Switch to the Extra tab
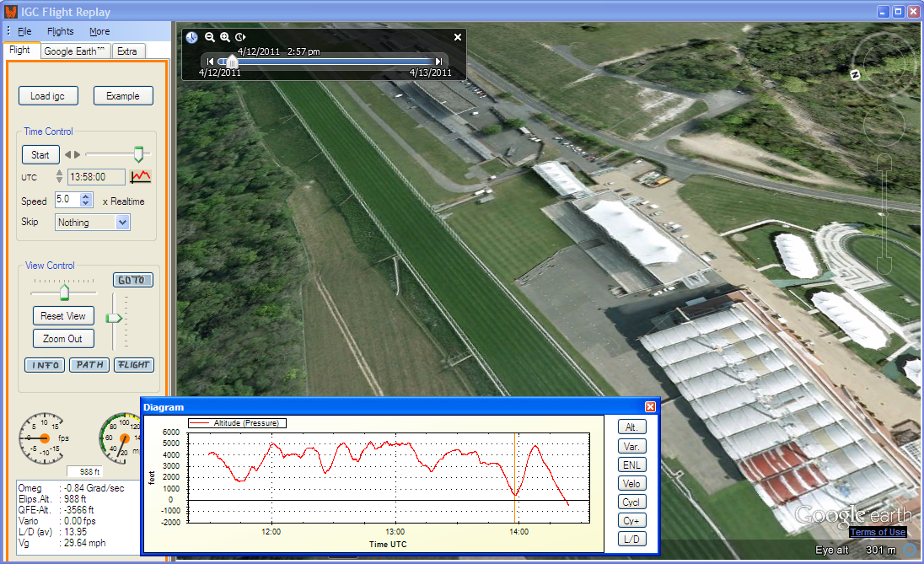Screen dimensions: 924x564 [127, 51]
